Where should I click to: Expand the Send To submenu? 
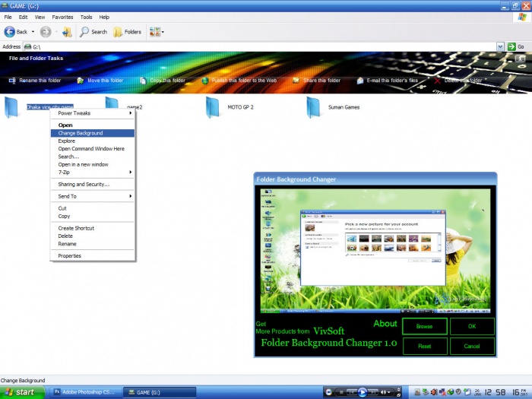pos(92,196)
